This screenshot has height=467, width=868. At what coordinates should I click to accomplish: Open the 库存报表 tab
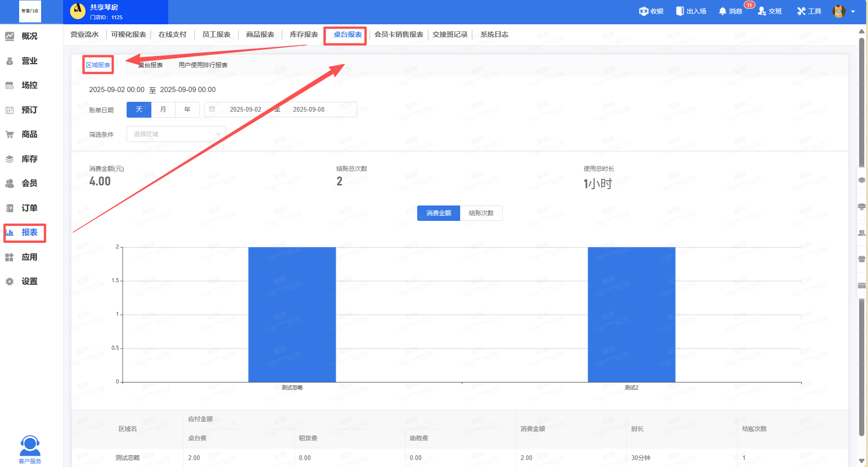[304, 35]
